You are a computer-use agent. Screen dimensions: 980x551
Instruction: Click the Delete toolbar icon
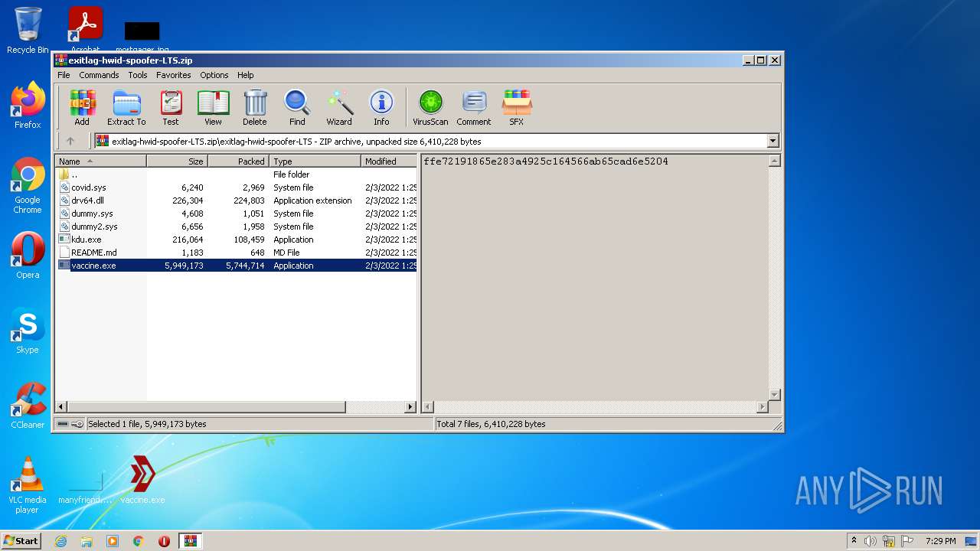click(255, 107)
